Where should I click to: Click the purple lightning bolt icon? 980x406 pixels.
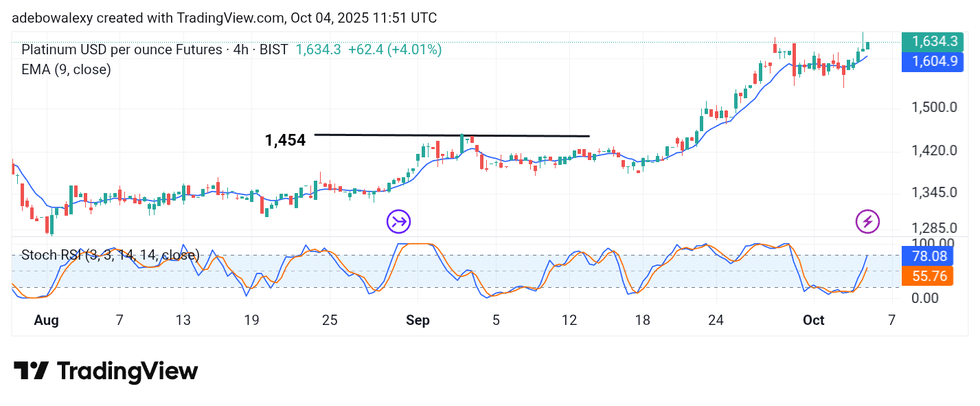(867, 221)
